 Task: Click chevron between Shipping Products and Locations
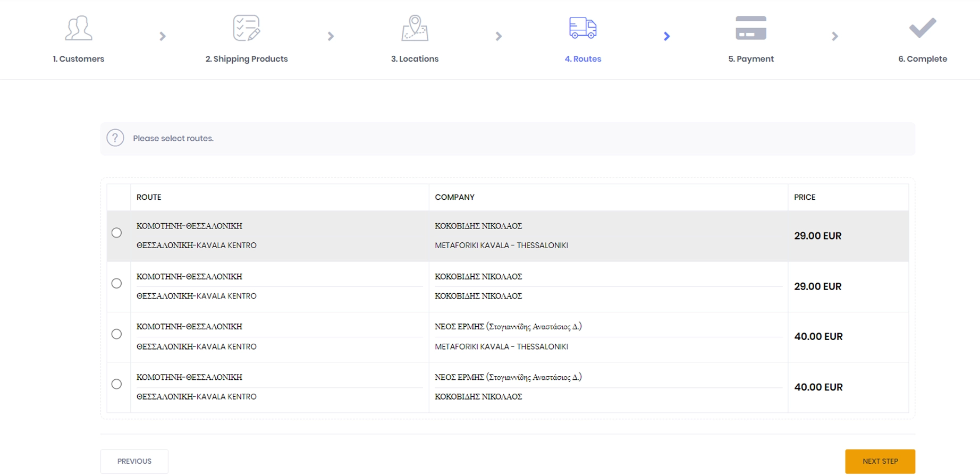click(x=331, y=36)
